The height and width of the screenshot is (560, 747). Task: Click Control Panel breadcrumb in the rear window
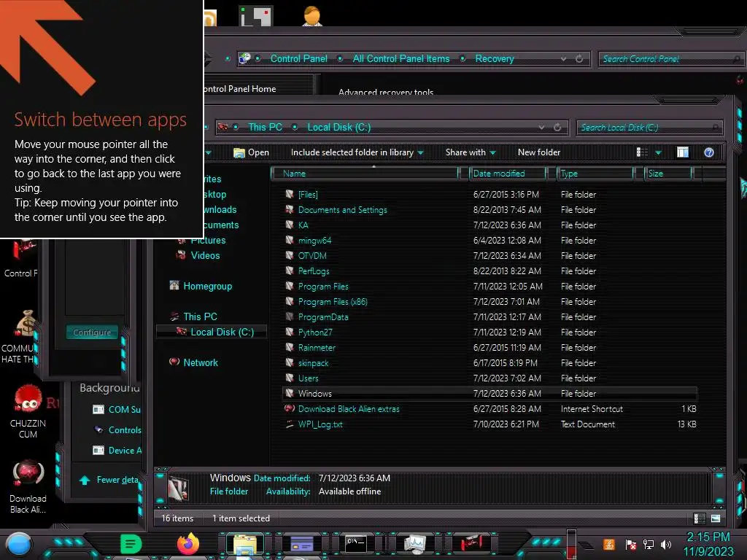(298, 58)
